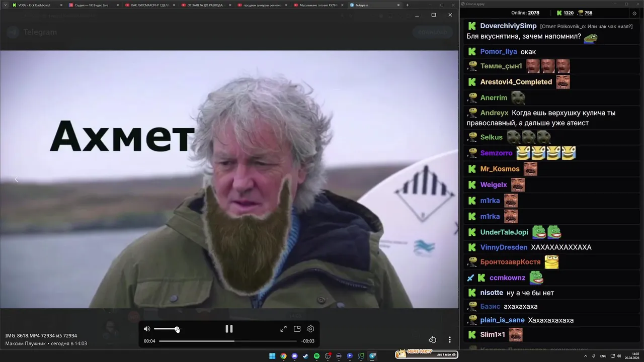Viewport: 644px width, 362px height.
Task: Switch to the продаем зумерам религию tab
Action: click(x=264, y=5)
